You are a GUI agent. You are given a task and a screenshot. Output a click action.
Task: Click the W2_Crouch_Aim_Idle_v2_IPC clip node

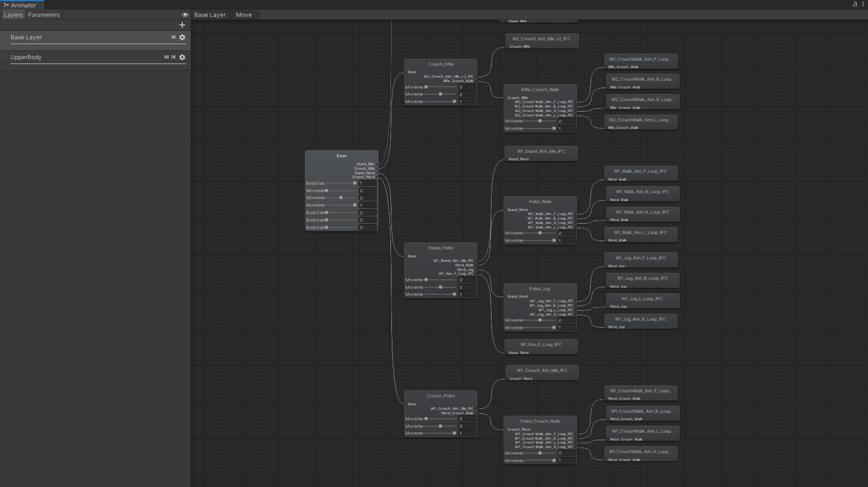[542, 41]
